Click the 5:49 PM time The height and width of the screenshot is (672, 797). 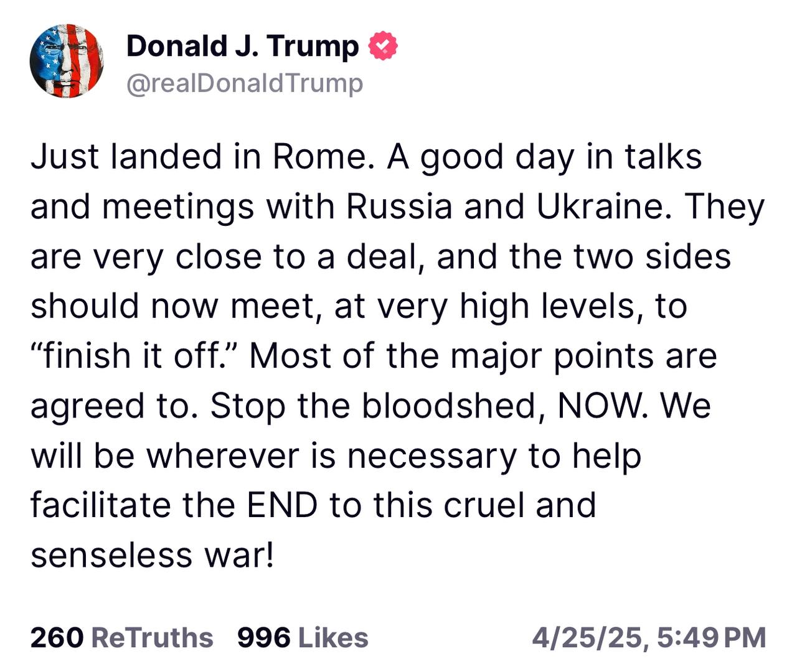coord(711,638)
